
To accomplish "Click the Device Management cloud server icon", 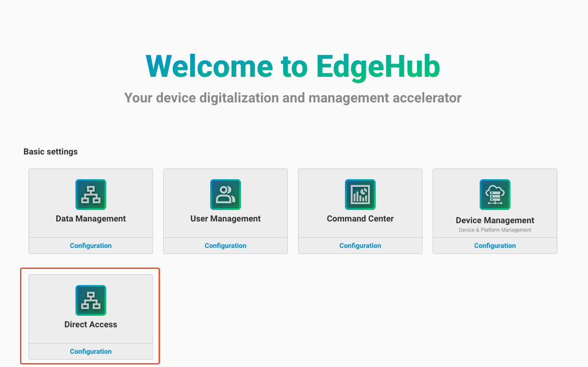I will click(495, 195).
